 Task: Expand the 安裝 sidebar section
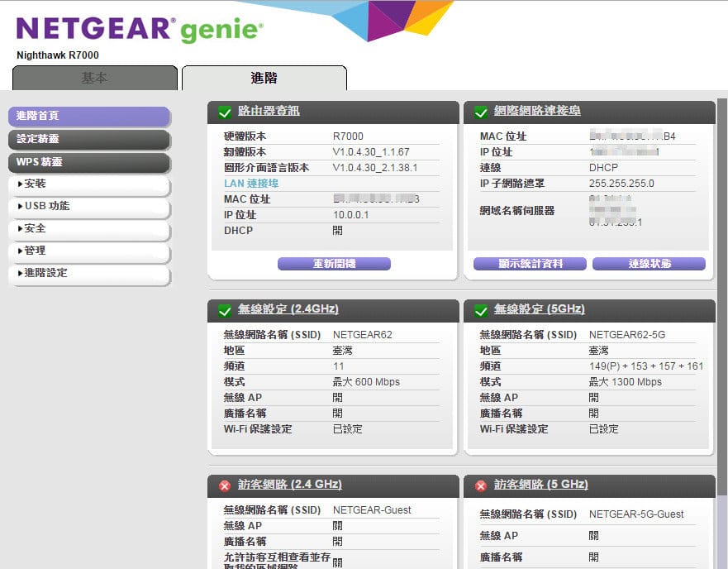[89, 184]
